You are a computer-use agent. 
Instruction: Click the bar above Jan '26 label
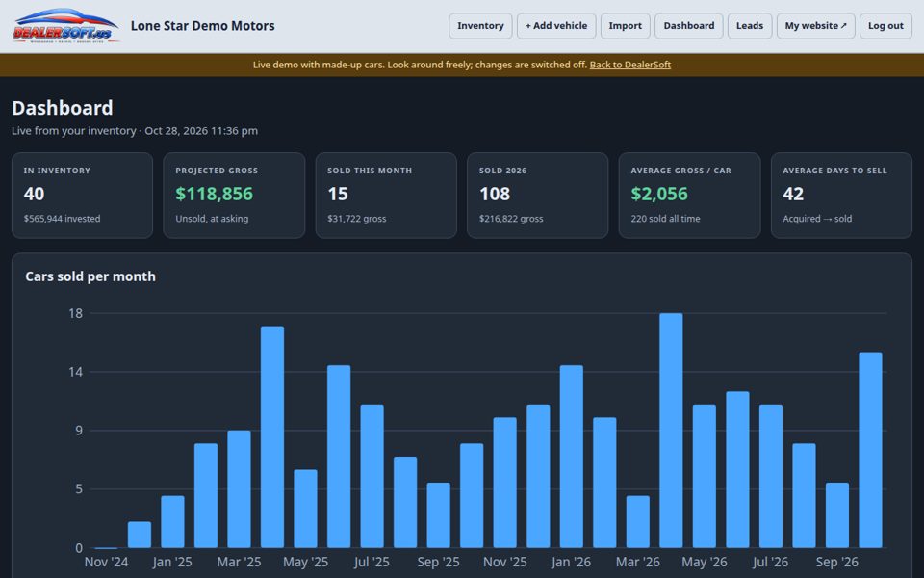[x=572, y=457]
